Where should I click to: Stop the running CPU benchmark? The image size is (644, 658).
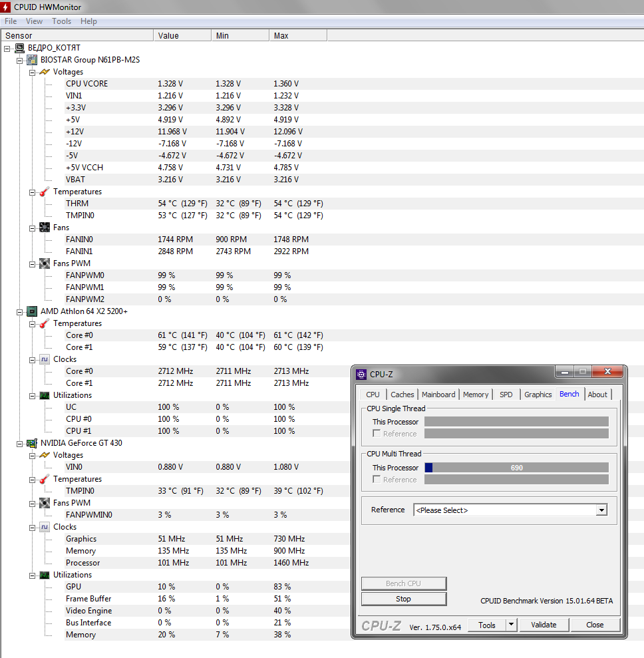403,599
